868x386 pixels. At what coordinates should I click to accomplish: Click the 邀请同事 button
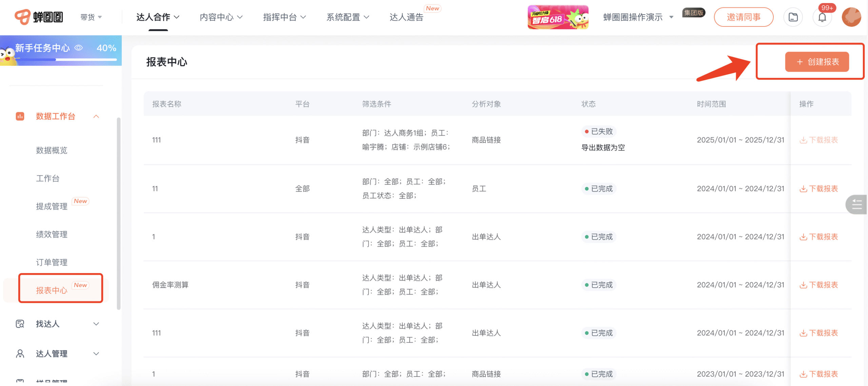tap(744, 17)
